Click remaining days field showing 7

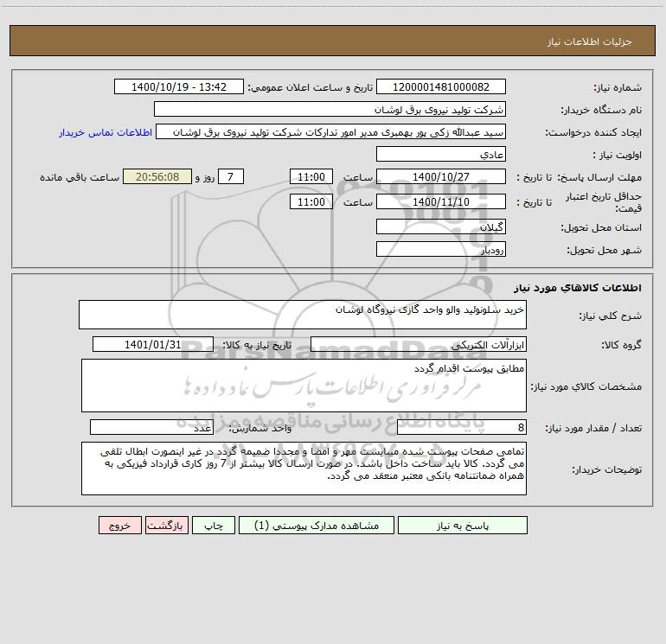[x=231, y=176]
